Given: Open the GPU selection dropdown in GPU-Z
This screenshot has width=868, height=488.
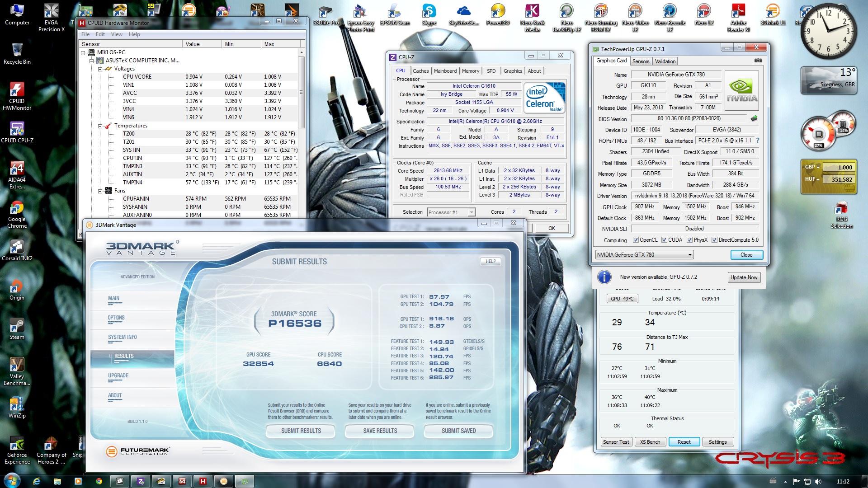Looking at the screenshot, I should [644, 254].
